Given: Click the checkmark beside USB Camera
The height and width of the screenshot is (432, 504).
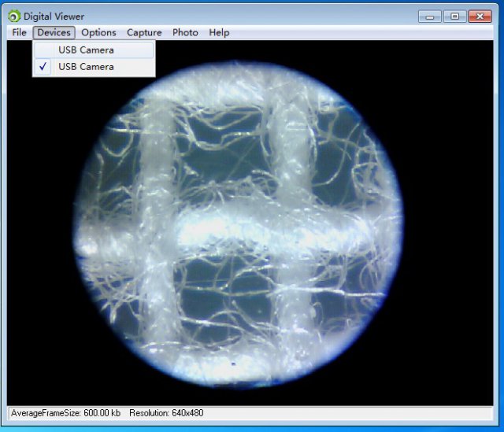Looking at the screenshot, I should point(43,66).
